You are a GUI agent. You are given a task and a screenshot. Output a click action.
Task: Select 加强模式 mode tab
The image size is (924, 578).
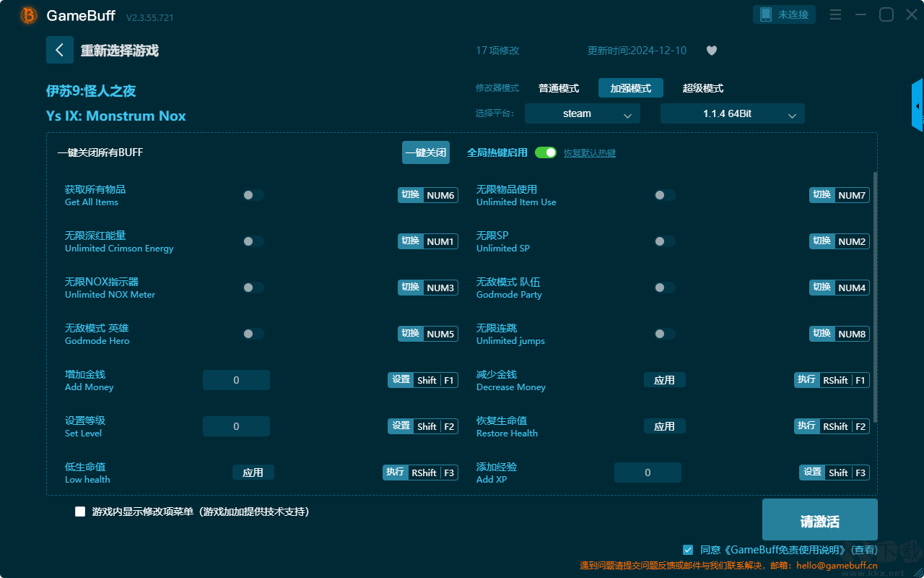click(631, 88)
